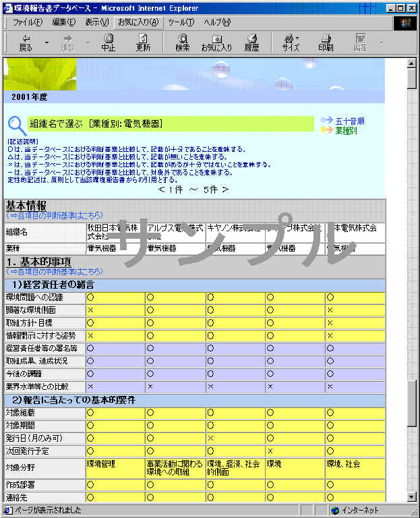Open the お気に入り(A) menu
The image size is (420, 518).
[x=138, y=22]
